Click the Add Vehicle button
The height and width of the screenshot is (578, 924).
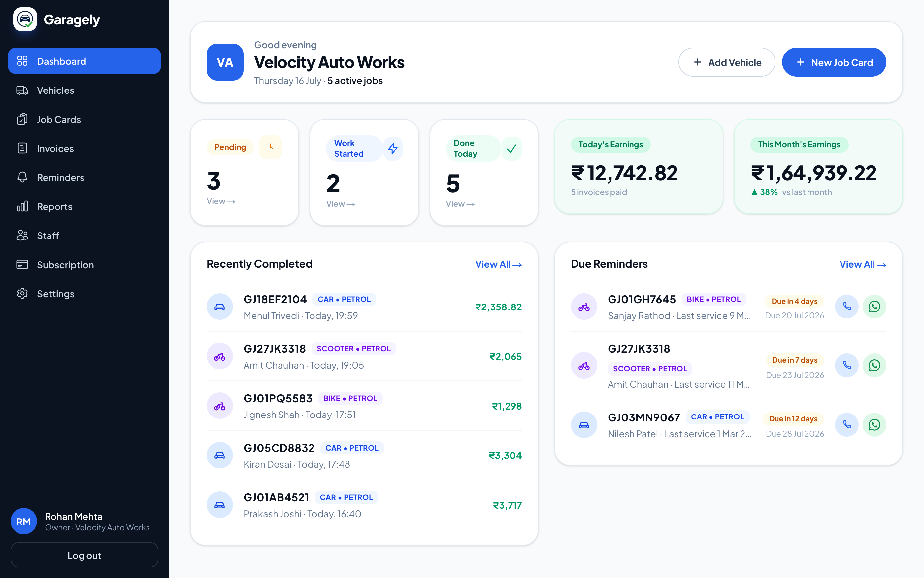point(727,62)
